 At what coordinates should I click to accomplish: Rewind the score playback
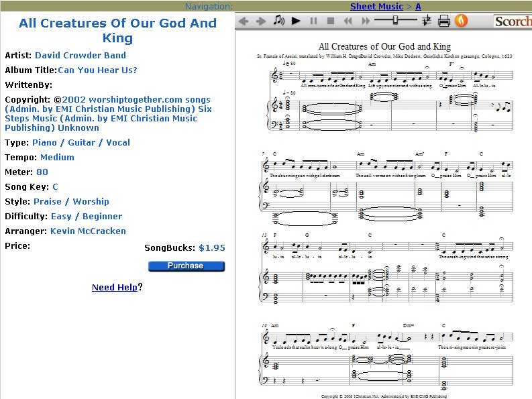pyautogui.click(x=348, y=21)
